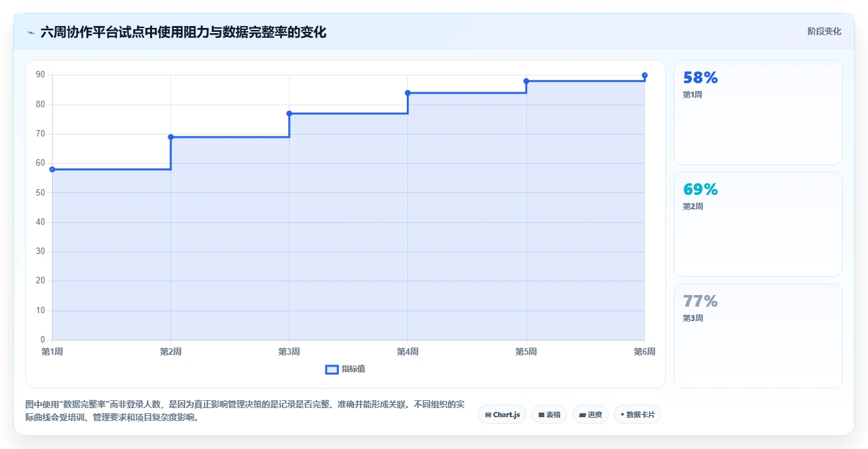
Task: Click the 第5周 data point at 88
Action: click(526, 81)
